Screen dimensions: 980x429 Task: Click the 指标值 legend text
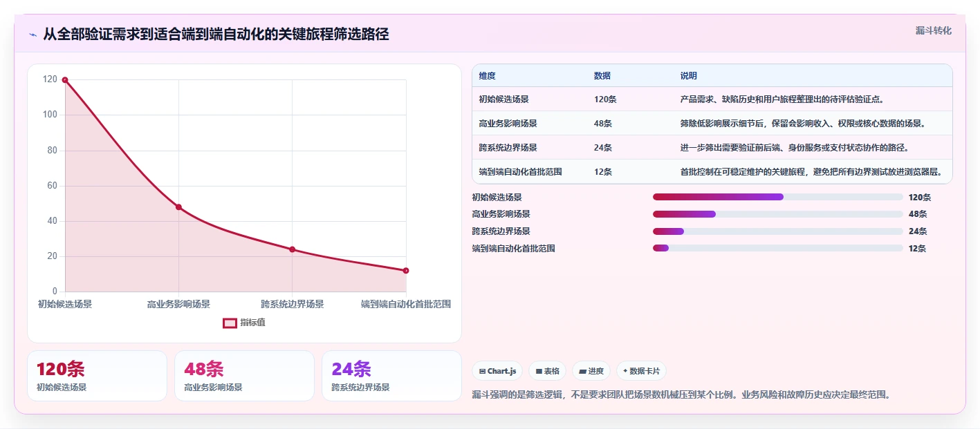pos(252,323)
